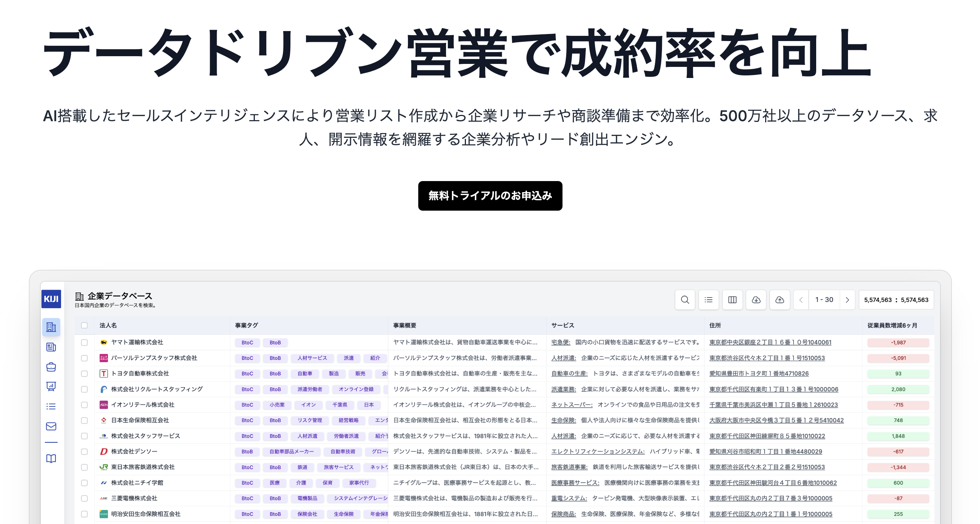Click the 三菱電機株式会社 company name

click(x=134, y=498)
